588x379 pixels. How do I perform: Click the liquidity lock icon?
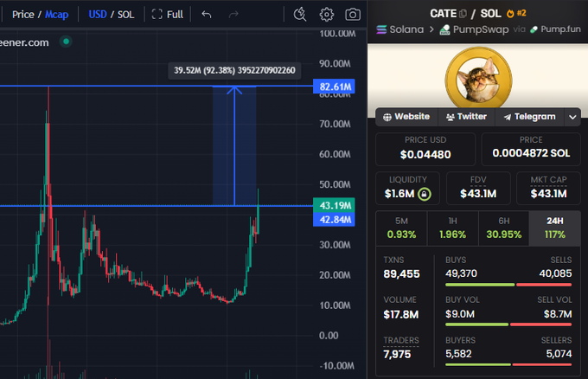tap(424, 194)
